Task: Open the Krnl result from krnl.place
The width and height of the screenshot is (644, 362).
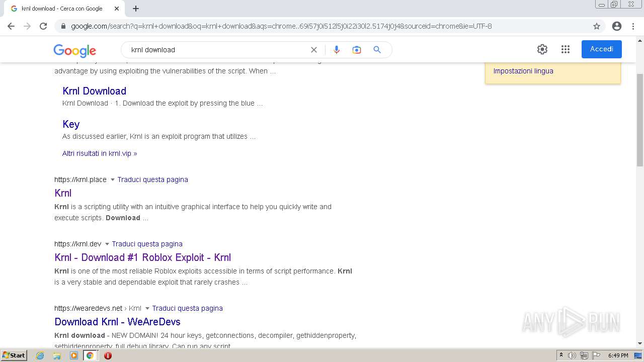Action: pos(63,193)
